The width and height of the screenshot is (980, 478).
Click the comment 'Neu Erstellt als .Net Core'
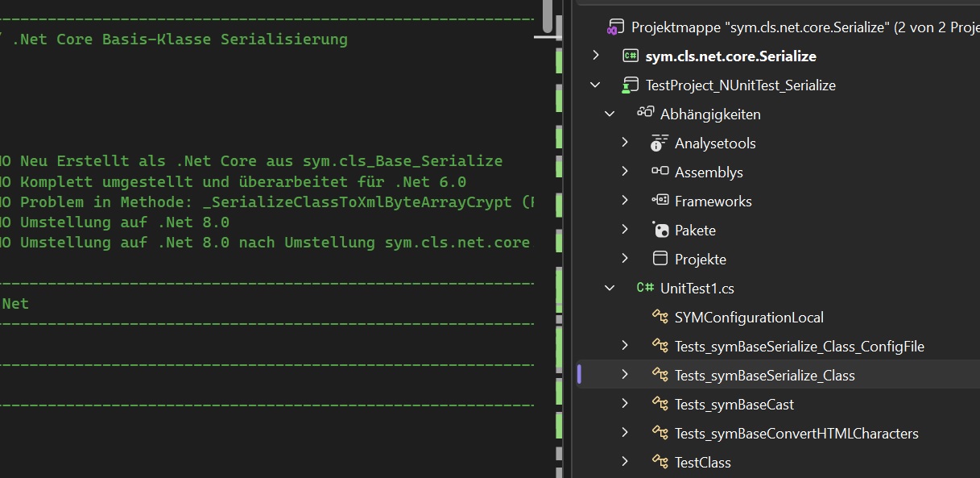261,161
